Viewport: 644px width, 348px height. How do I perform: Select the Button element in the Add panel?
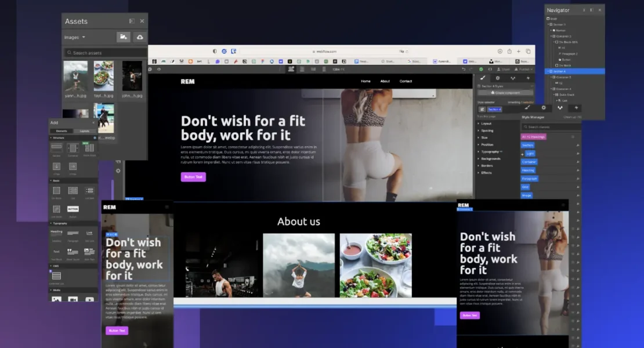(72, 209)
